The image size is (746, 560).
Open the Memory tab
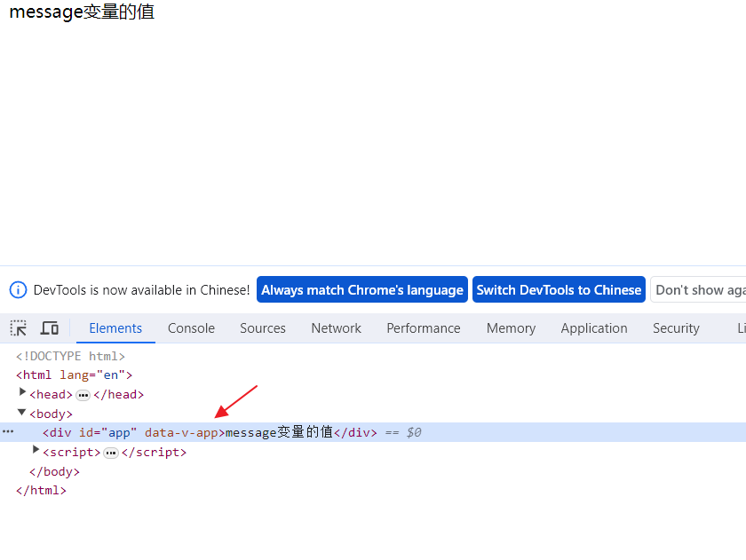point(511,328)
